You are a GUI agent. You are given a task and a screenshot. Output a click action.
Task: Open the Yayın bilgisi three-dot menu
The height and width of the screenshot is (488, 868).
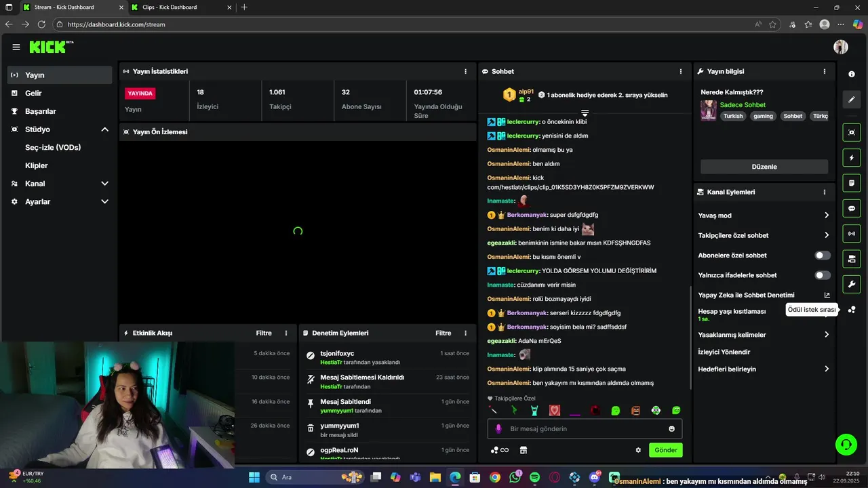coord(825,71)
